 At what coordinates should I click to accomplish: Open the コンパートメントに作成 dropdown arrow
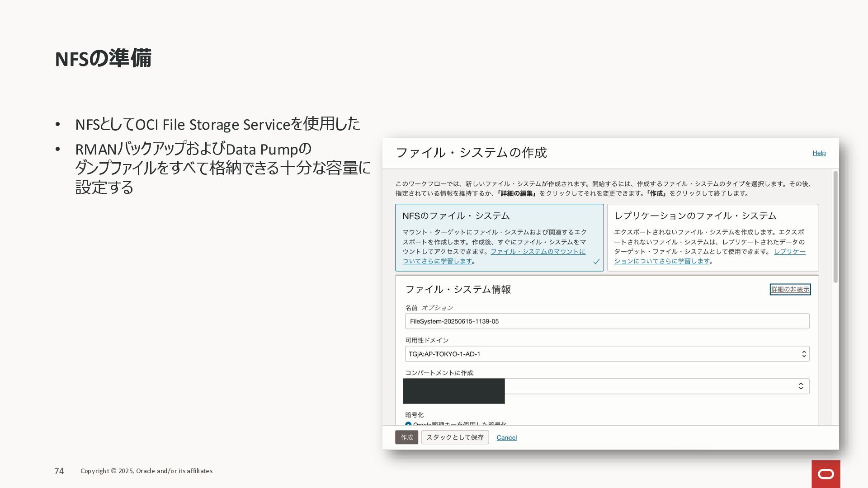pyautogui.click(x=801, y=386)
